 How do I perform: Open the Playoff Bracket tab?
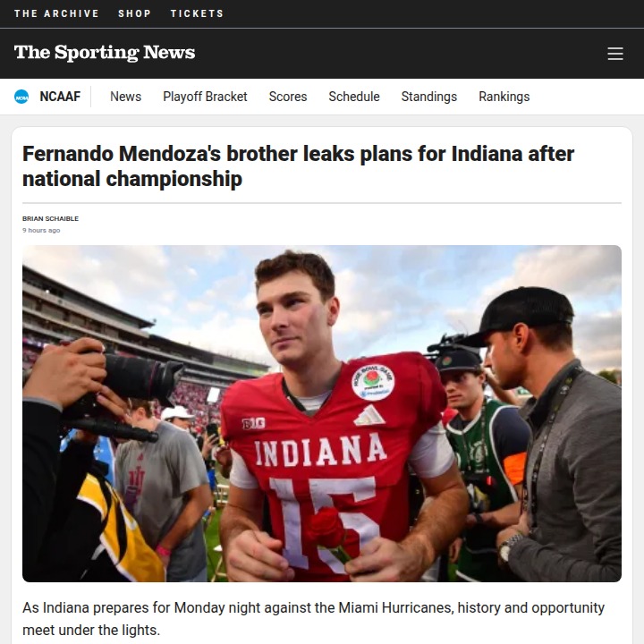[x=205, y=97]
